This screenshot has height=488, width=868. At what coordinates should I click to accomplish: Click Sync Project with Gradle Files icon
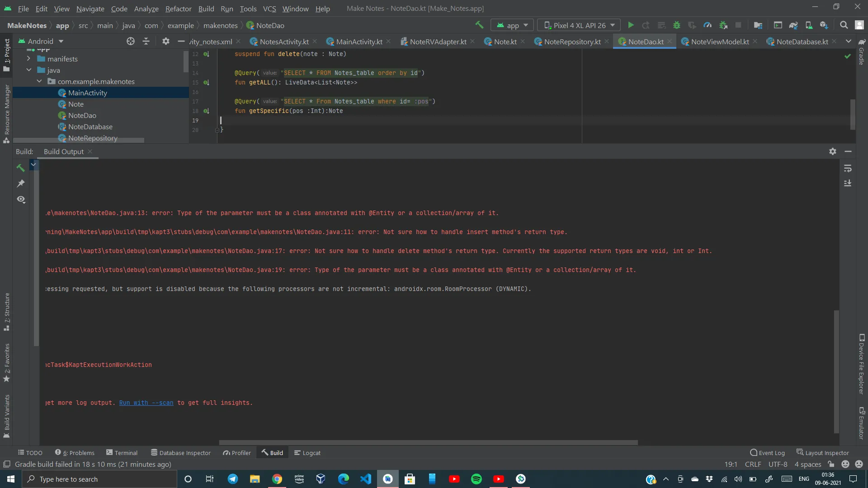point(793,25)
